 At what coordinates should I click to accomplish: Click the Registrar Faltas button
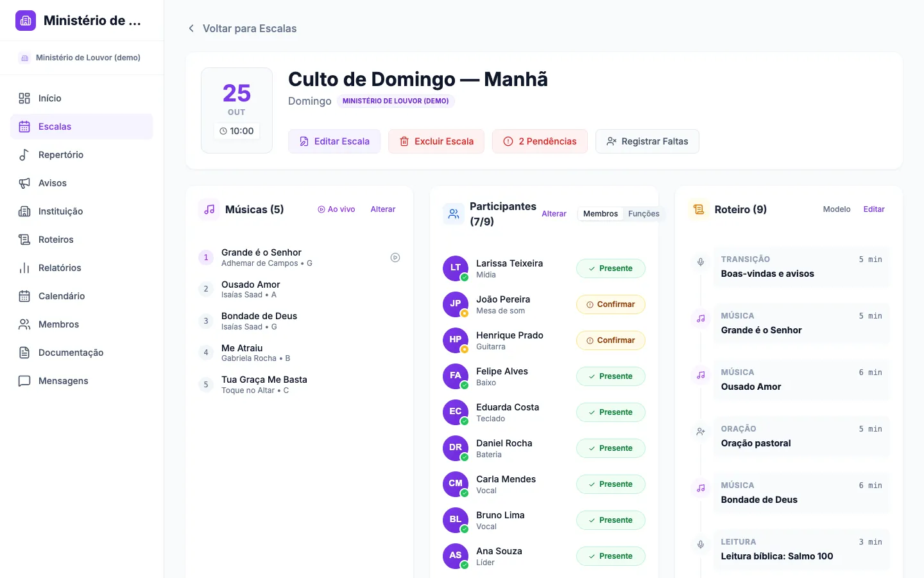click(x=647, y=141)
